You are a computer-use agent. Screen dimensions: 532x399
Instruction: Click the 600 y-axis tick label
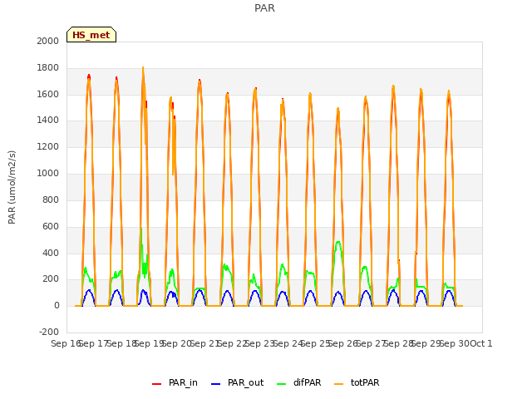pos(51,227)
